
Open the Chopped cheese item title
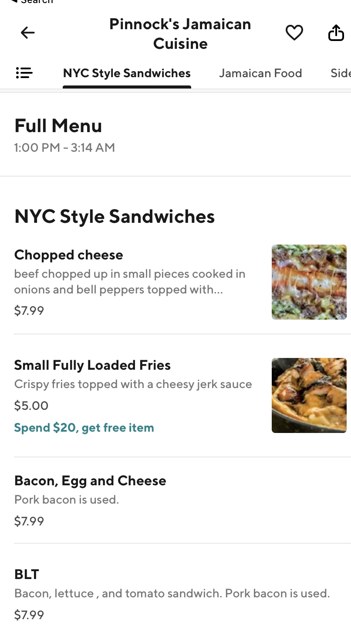(69, 255)
